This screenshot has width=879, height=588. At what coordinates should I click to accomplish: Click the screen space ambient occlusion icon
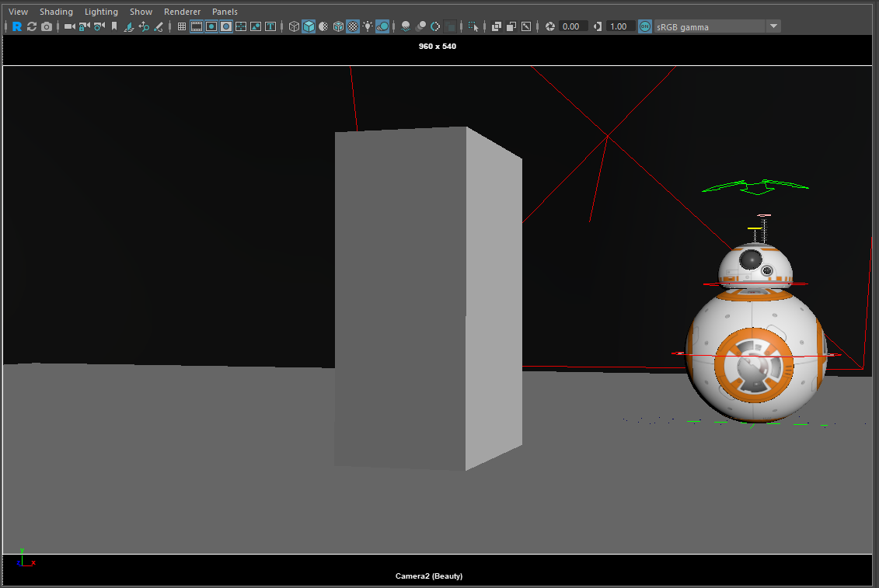pos(406,26)
